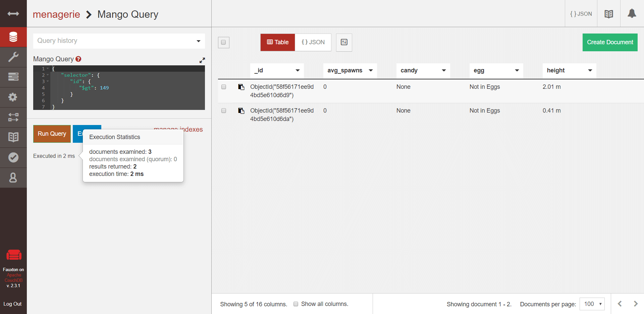Switch to the JSON results view tab

313,42
